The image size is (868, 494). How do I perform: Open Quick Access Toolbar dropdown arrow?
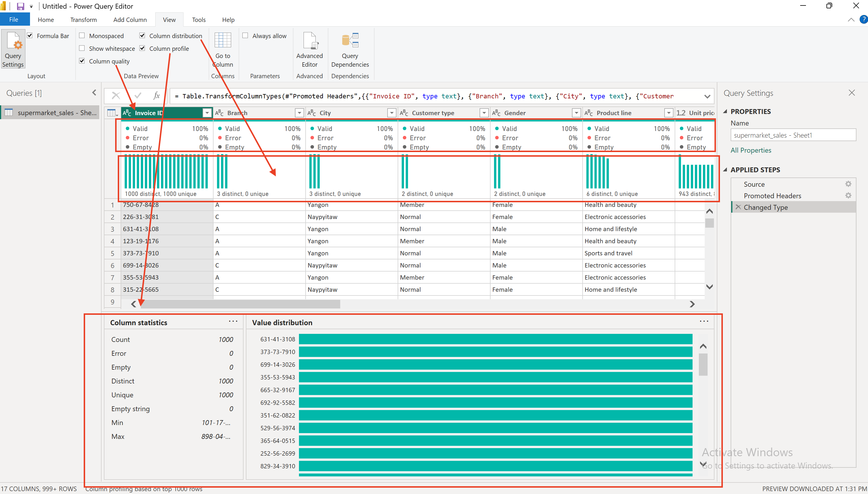pos(31,6)
